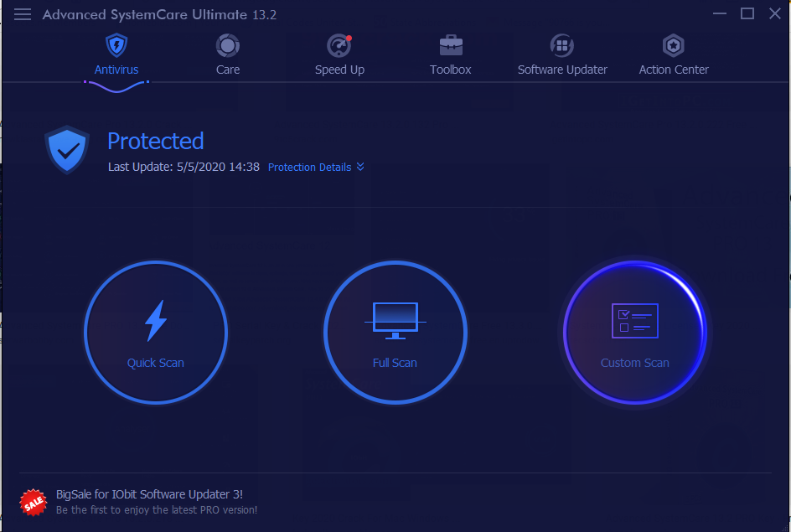This screenshot has width=791, height=532.
Task: Switch to the Speed Up tab label
Action: [339, 70]
